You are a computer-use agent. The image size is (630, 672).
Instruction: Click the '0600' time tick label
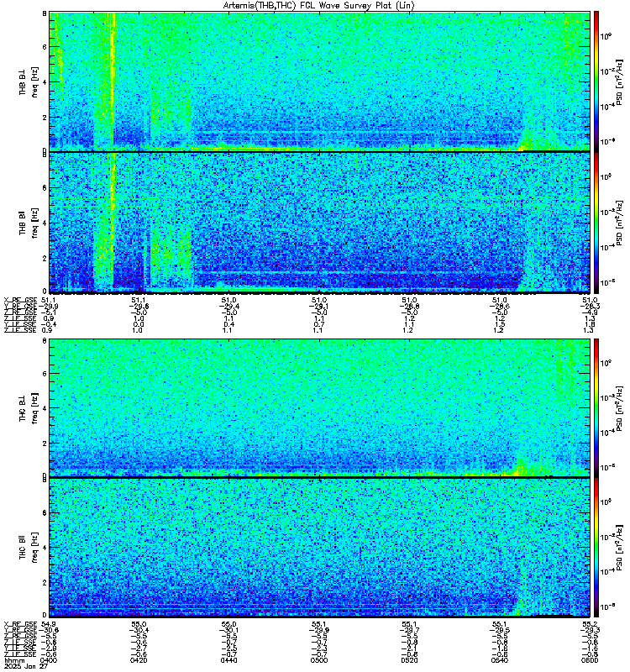click(590, 660)
